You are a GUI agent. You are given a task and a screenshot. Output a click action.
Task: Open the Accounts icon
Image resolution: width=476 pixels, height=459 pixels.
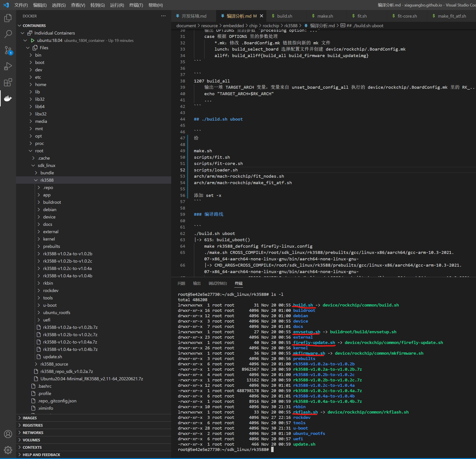tap(8, 434)
